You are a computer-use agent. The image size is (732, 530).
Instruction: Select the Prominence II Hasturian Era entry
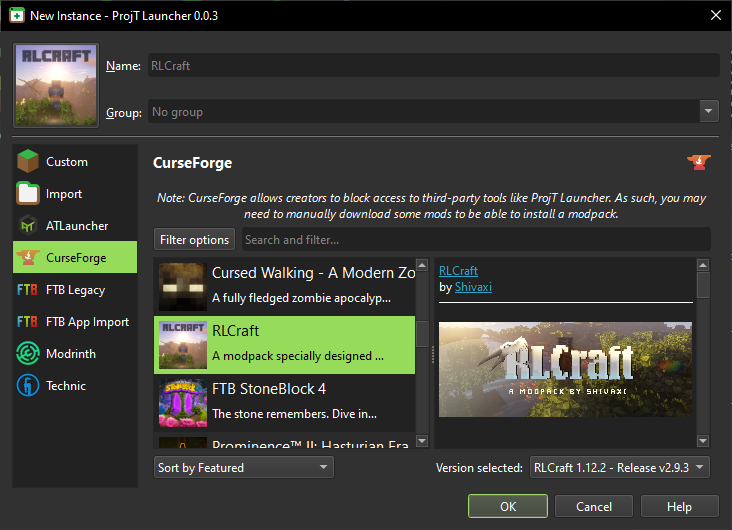click(x=284, y=442)
